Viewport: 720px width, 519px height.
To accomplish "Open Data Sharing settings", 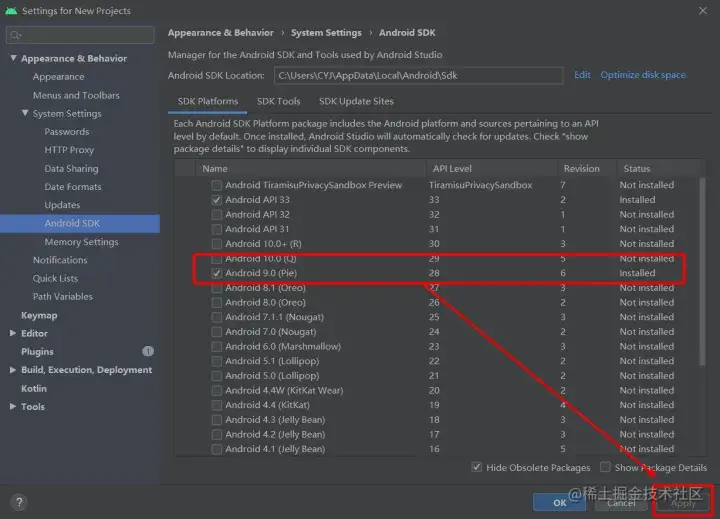I will 71,169.
